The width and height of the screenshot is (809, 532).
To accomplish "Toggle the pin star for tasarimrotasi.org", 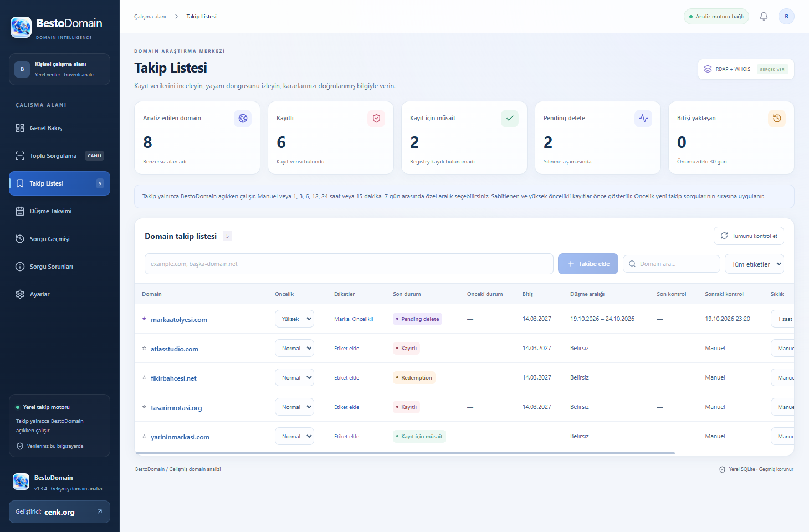I will tap(144, 407).
